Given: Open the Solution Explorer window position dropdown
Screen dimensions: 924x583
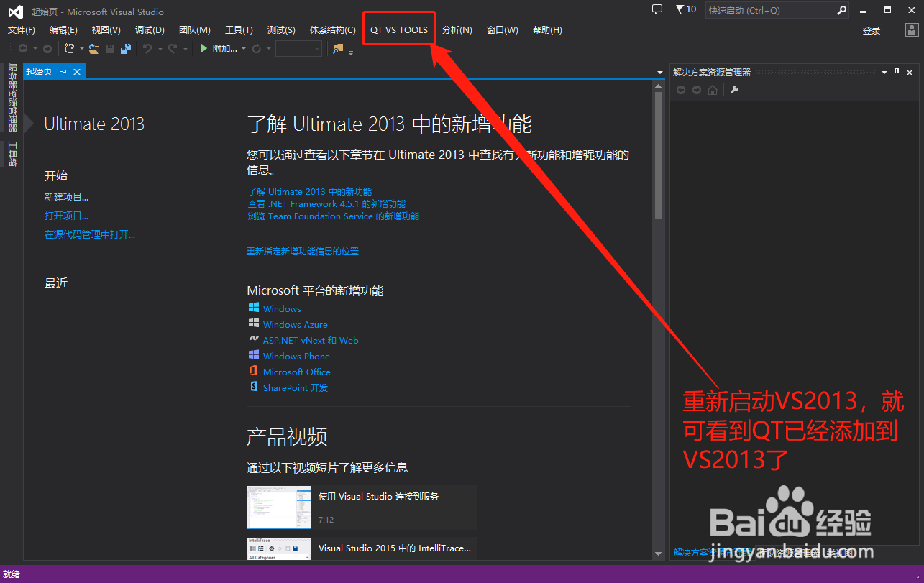Looking at the screenshot, I should [x=884, y=71].
